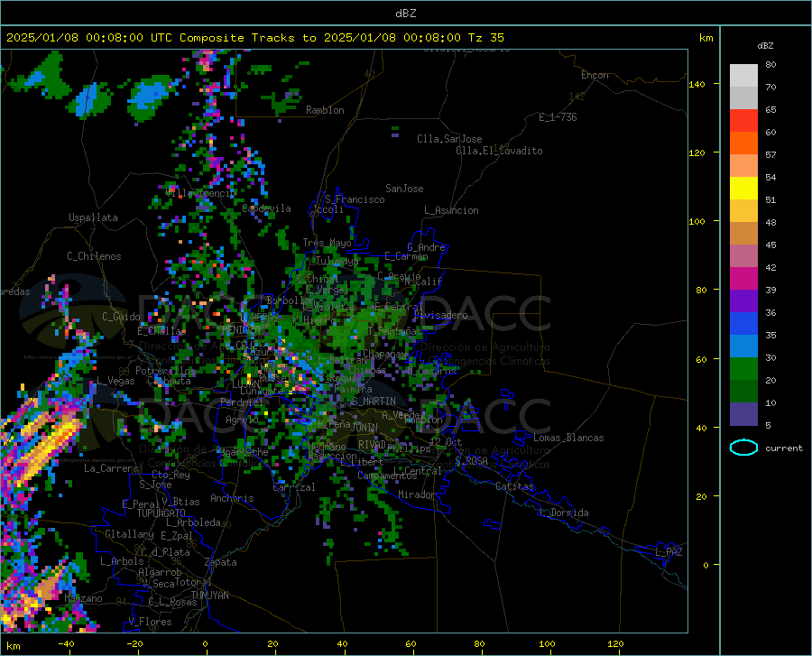Click the Lomas_Blancas label
The width and height of the screenshot is (812, 656).
click(568, 438)
